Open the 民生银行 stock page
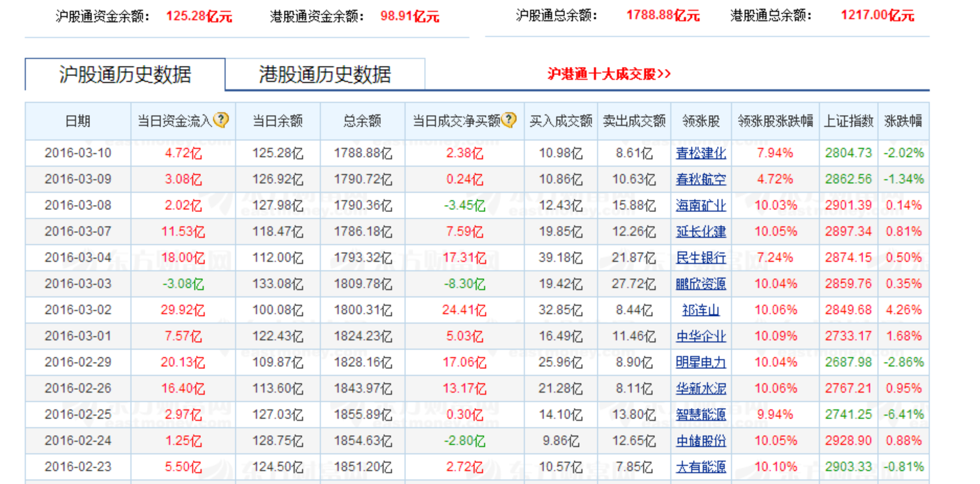980x484 pixels. coord(700,257)
